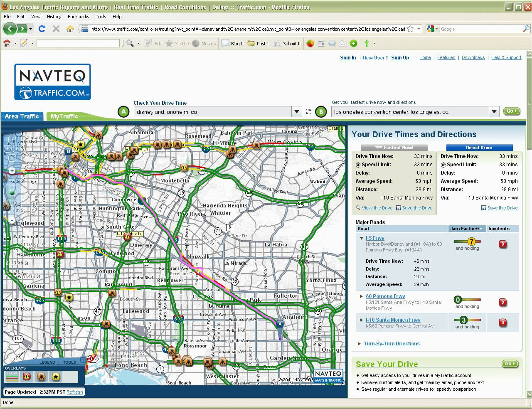
Task: Select the Fastest Now! tab
Action: [x=394, y=148]
